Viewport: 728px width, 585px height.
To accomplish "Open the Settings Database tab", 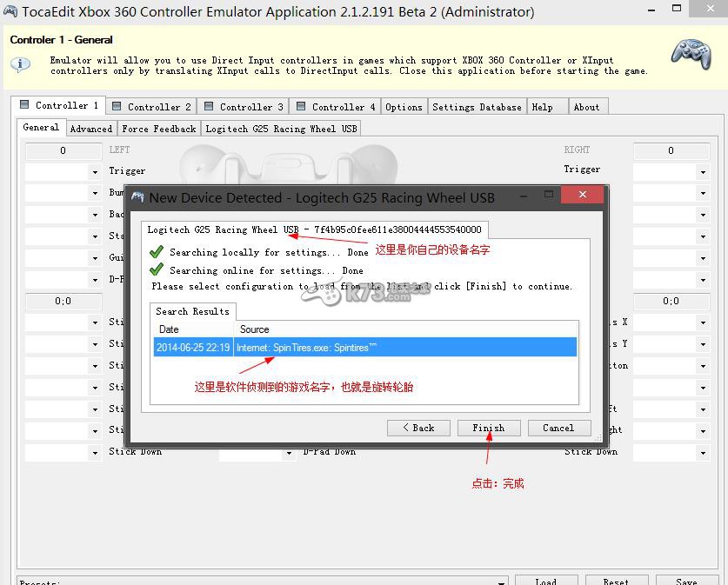I will pos(477,107).
